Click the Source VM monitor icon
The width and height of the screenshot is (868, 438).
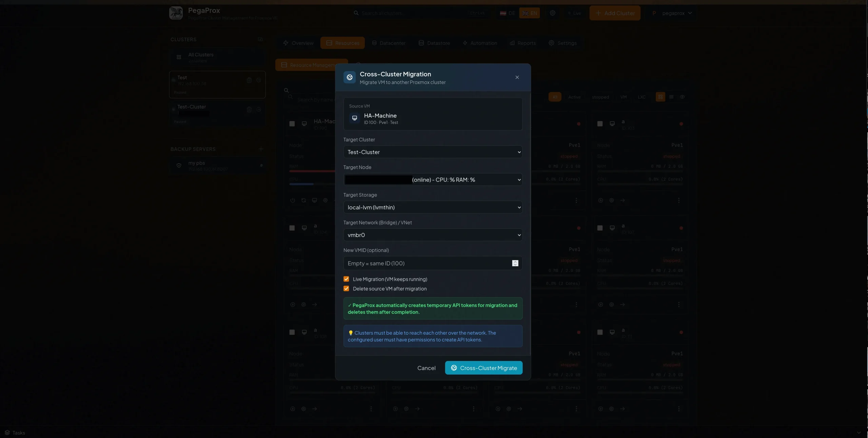(x=354, y=118)
